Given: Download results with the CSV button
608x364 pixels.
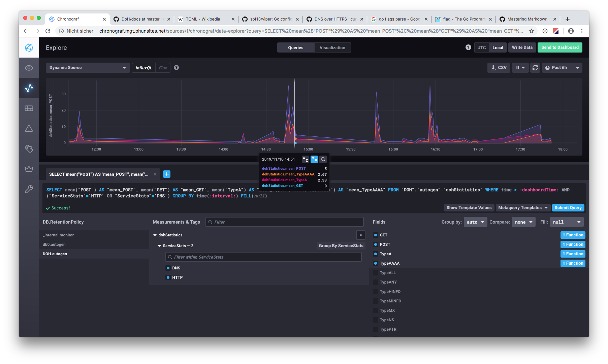Looking at the screenshot, I should [x=499, y=68].
